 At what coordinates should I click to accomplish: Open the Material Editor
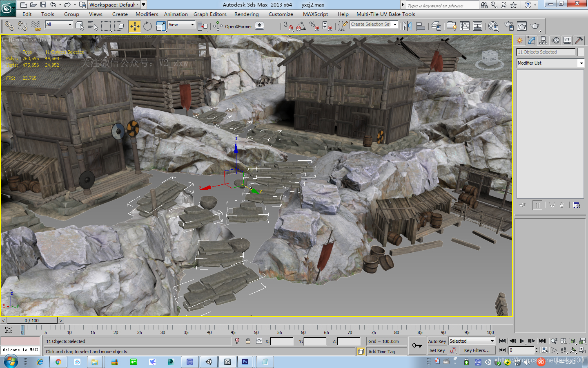click(493, 26)
